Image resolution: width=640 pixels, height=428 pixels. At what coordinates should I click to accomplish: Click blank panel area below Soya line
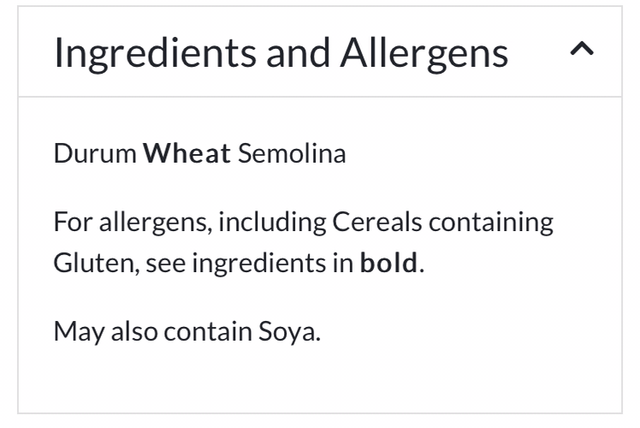coord(320,380)
